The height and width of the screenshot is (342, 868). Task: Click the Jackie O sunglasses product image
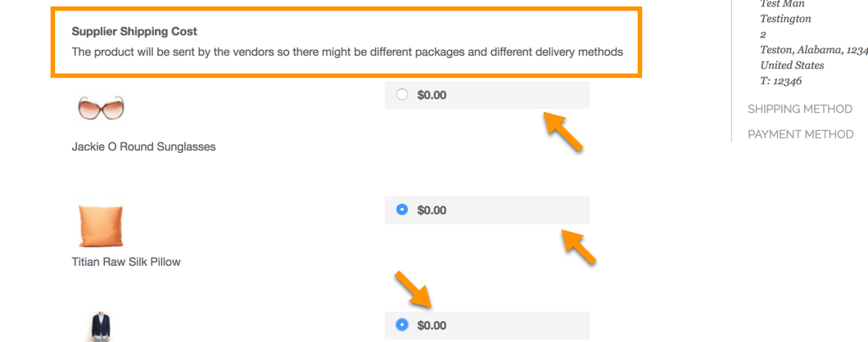click(x=101, y=108)
